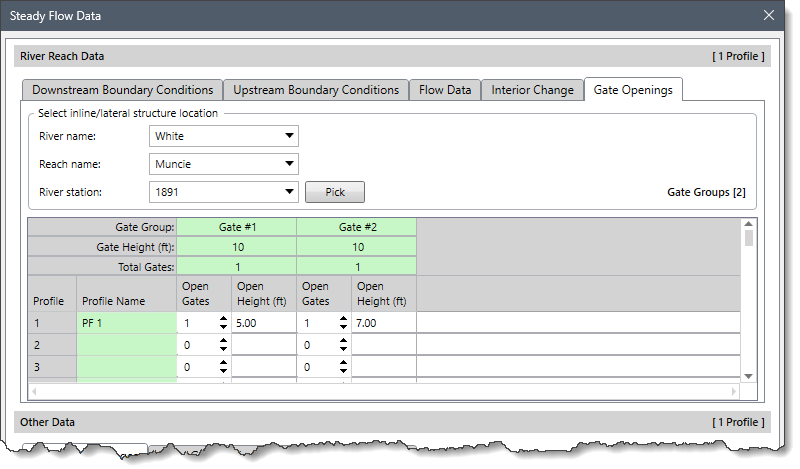This screenshot has width=800, height=469.
Task: Increase Gate #1 open gates in profile 3
Action: [223, 363]
